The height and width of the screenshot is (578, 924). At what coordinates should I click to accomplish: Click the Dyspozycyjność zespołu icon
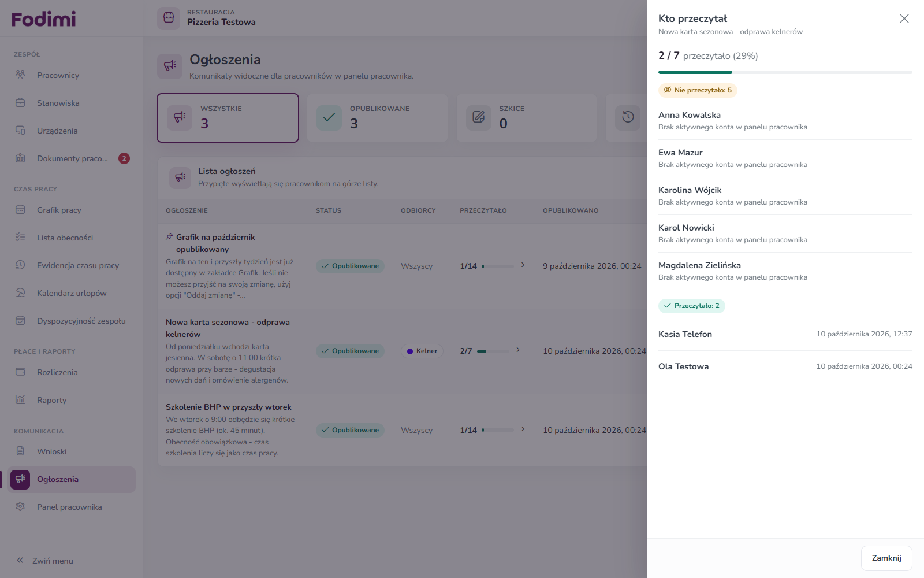pyautogui.click(x=20, y=321)
